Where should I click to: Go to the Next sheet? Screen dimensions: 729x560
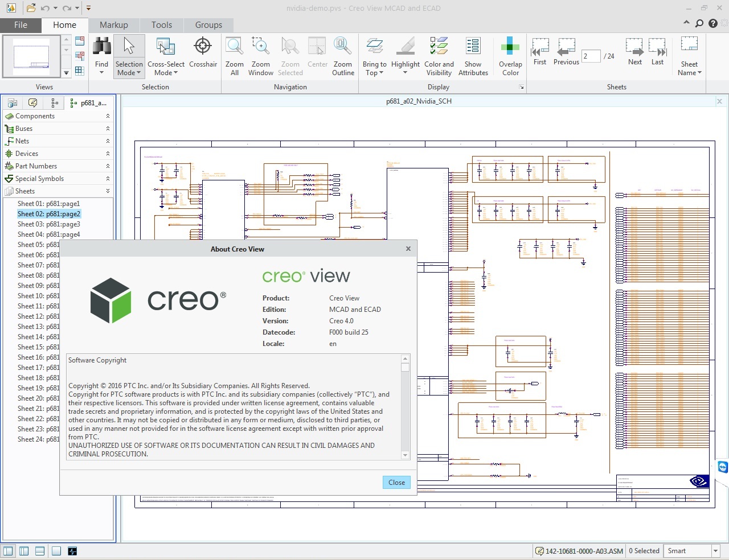pos(634,47)
